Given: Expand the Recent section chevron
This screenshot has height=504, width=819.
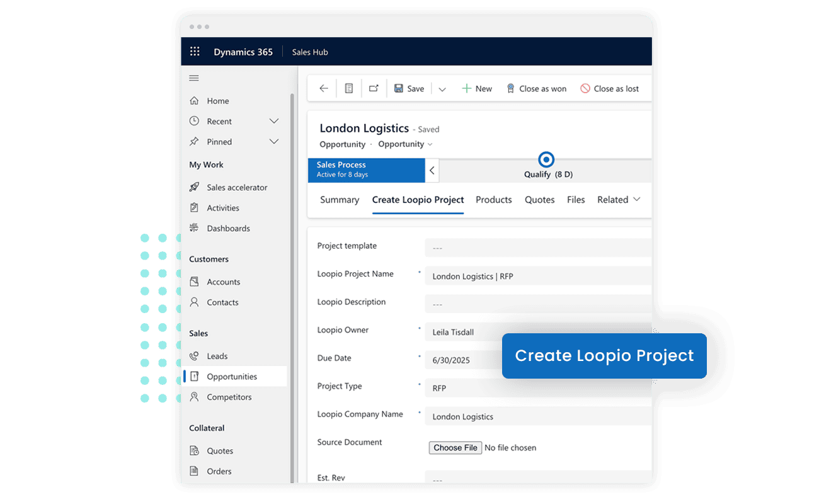Looking at the screenshot, I should coord(274,121).
